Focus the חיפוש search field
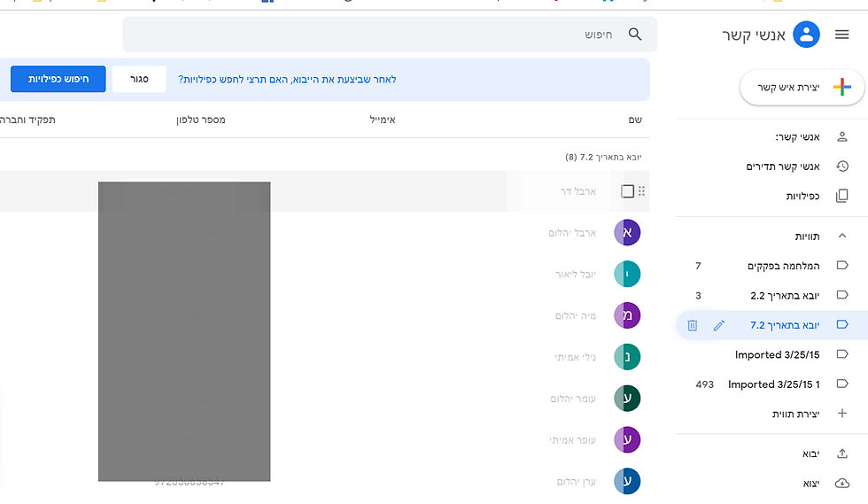Image resolution: width=868 pixels, height=504 pixels. click(390, 35)
